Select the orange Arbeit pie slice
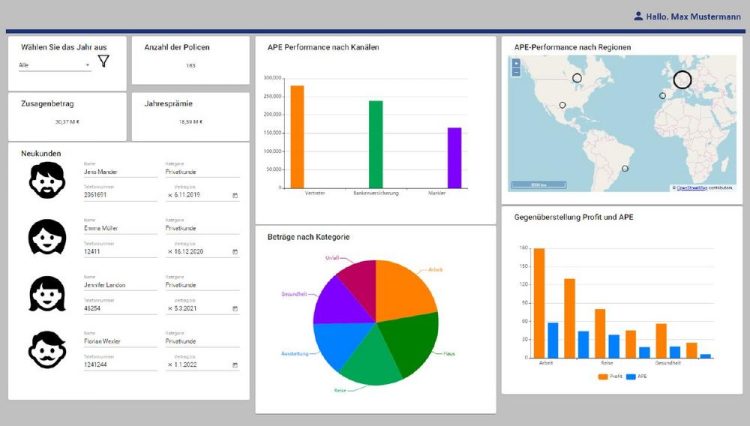 [x=405, y=290]
